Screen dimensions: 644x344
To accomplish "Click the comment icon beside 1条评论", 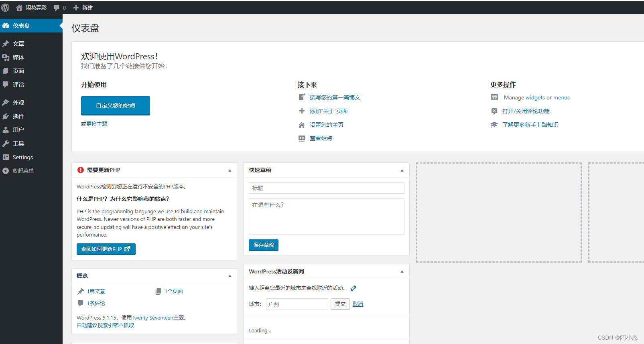I will point(81,303).
